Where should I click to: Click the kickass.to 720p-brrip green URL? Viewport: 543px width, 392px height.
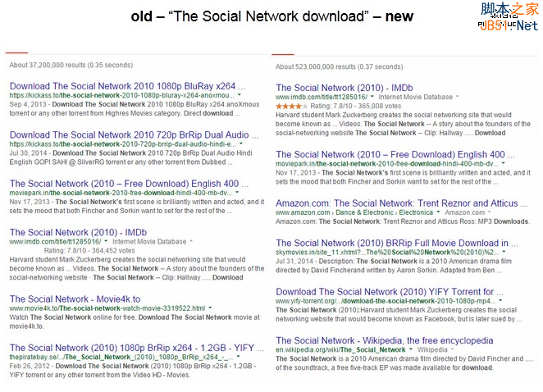[x=122, y=144]
